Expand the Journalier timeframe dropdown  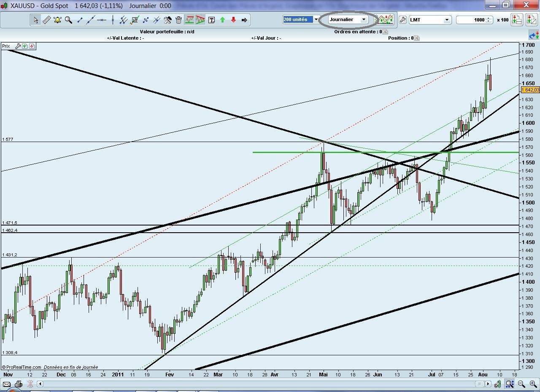[x=363, y=19]
